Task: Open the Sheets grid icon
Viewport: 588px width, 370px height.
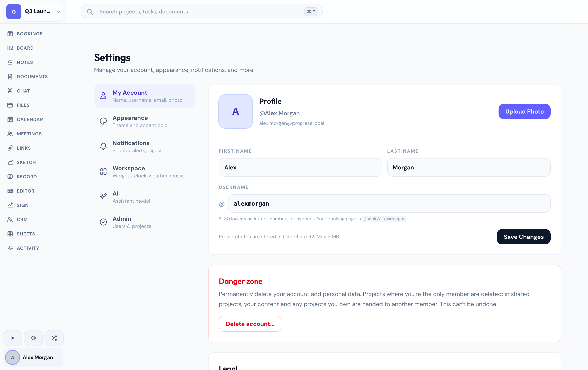Action: 10,234
